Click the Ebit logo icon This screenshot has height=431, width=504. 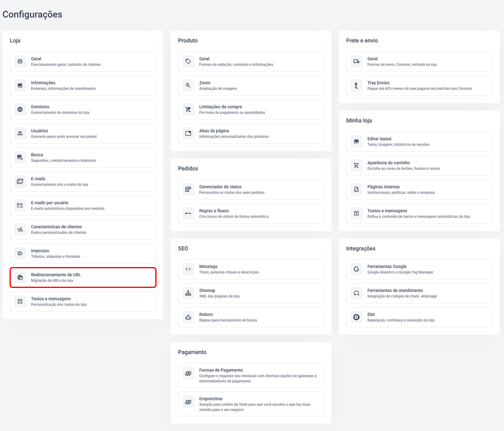click(x=356, y=317)
